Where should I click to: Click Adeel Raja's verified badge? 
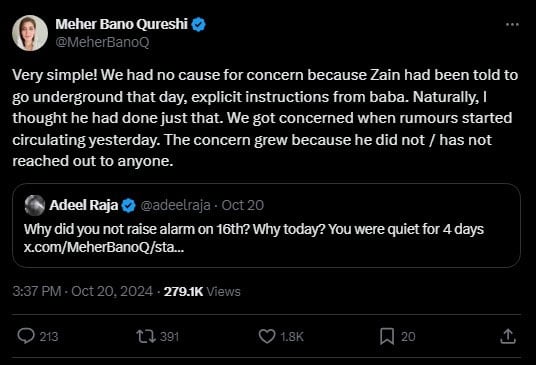[129, 205]
